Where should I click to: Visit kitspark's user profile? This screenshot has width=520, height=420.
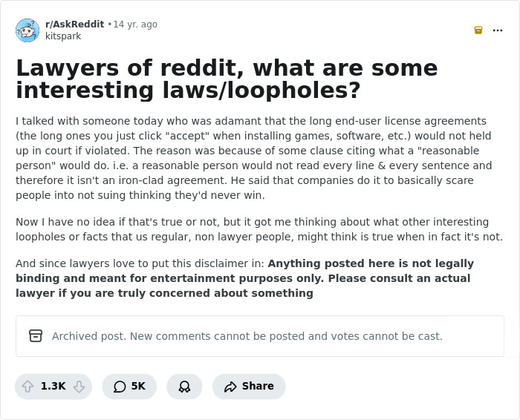[63, 36]
